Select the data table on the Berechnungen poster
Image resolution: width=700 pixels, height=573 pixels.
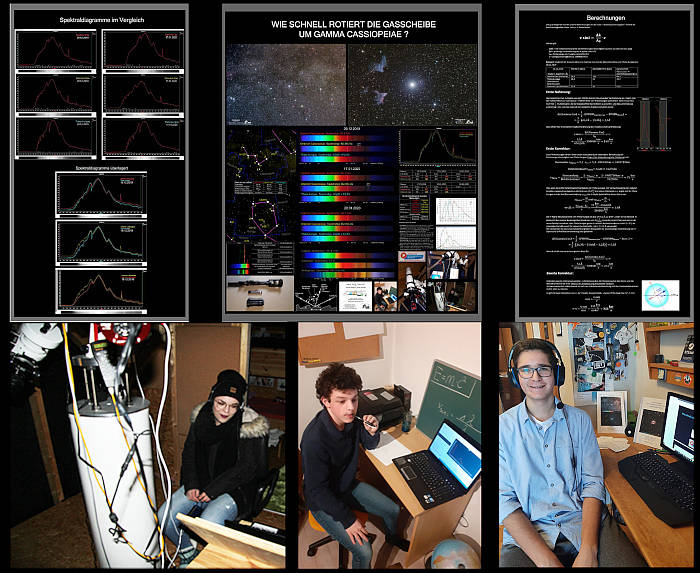[592, 77]
